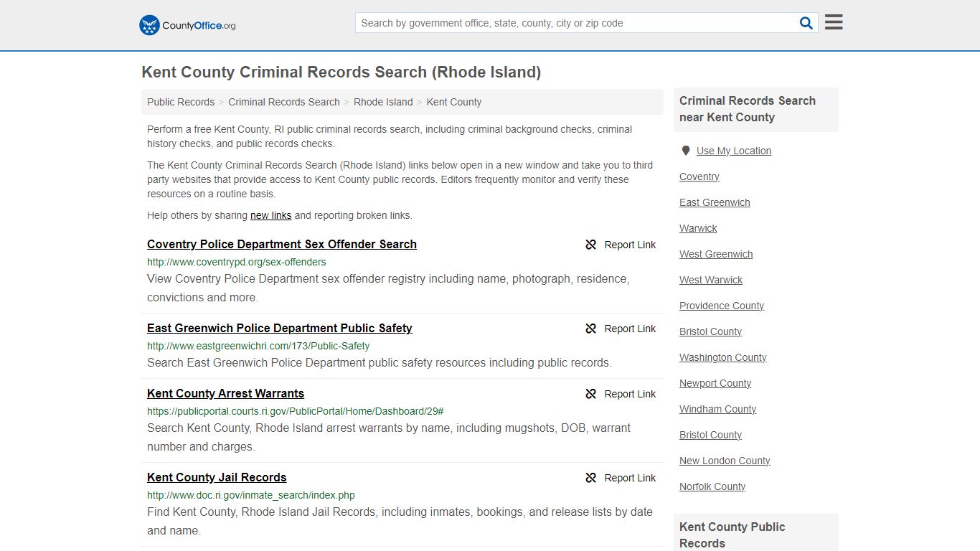This screenshot has width=980, height=551.
Task: Open Washington County link
Action: click(x=723, y=357)
